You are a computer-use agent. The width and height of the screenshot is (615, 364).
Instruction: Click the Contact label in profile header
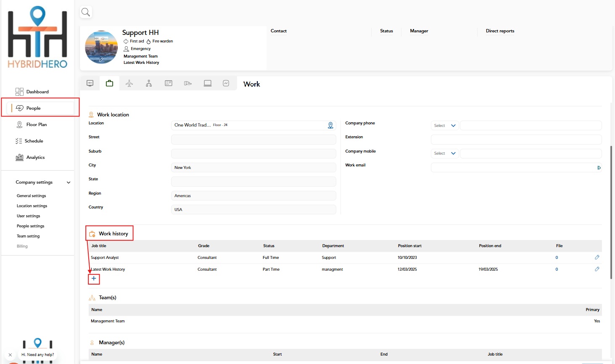point(279,31)
